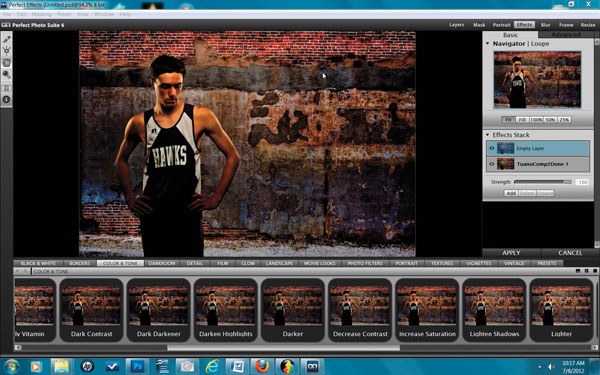Adjust the Strength slider
This screenshot has width=600, height=375.
tap(543, 182)
